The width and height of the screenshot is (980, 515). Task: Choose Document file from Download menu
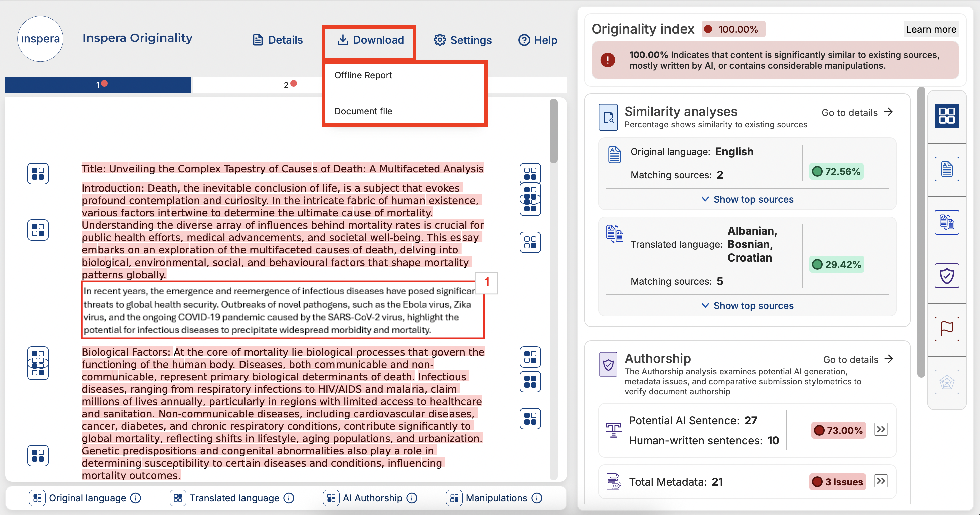coord(363,111)
